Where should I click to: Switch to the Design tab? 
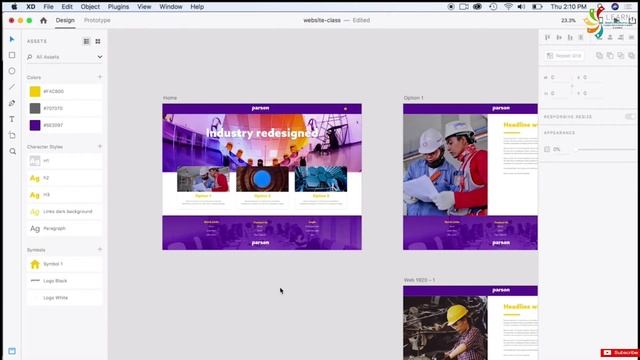(x=65, y=20)
